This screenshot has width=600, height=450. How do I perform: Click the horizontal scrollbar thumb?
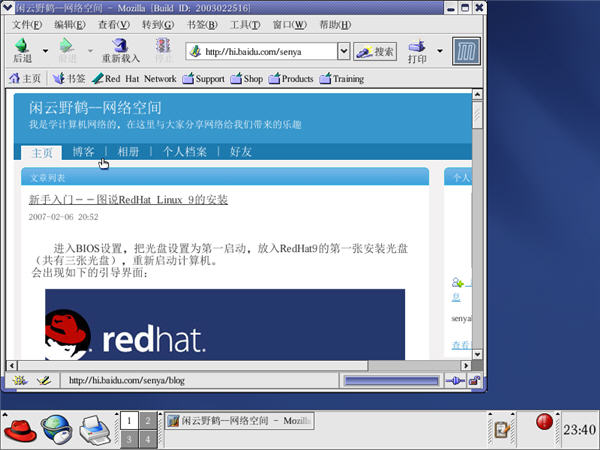pyautogui.click(x=192, y=365)
